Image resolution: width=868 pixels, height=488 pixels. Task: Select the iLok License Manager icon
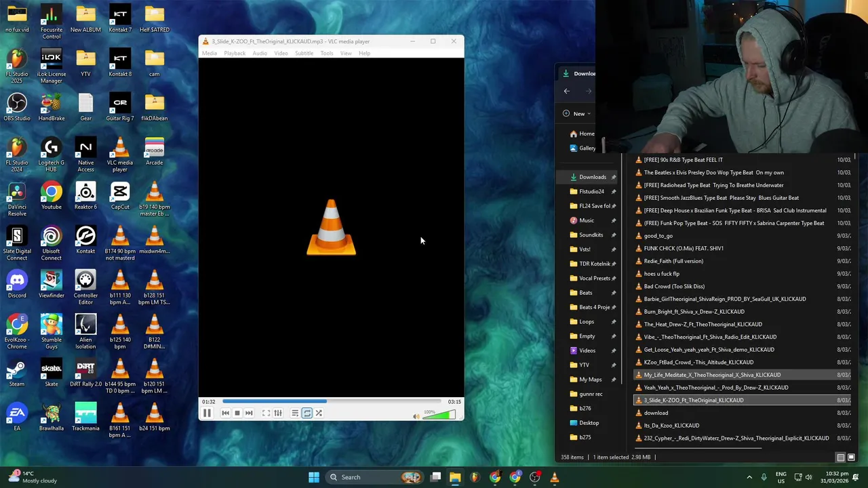point(52,66)
